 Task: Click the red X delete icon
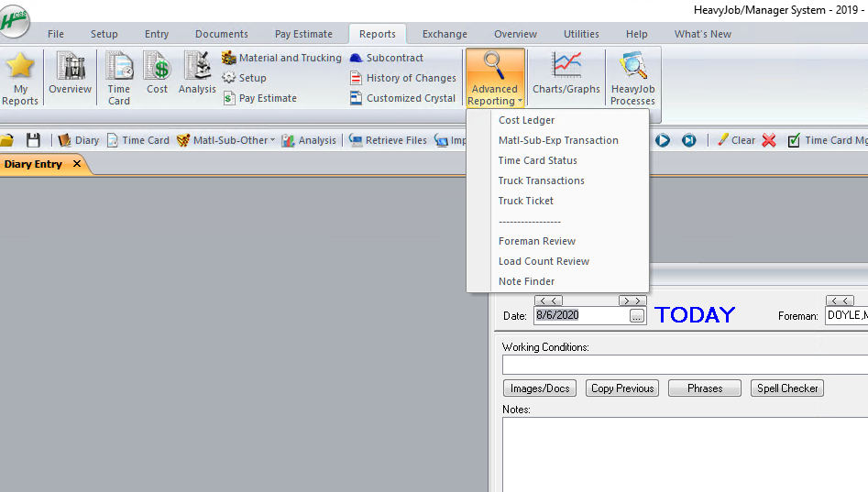coord(769,140)
